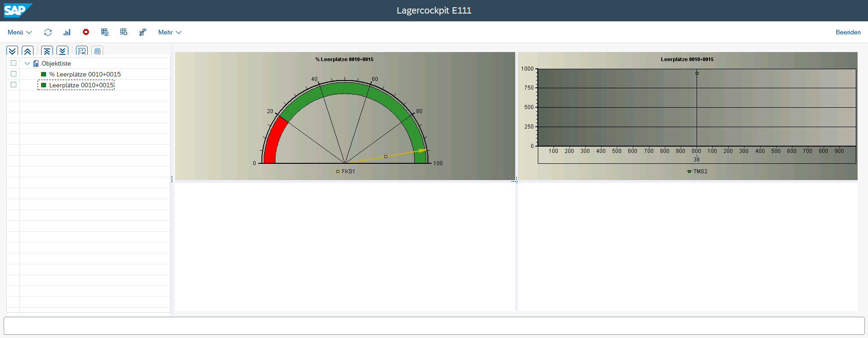Click the Beenden button

(848, 32)
